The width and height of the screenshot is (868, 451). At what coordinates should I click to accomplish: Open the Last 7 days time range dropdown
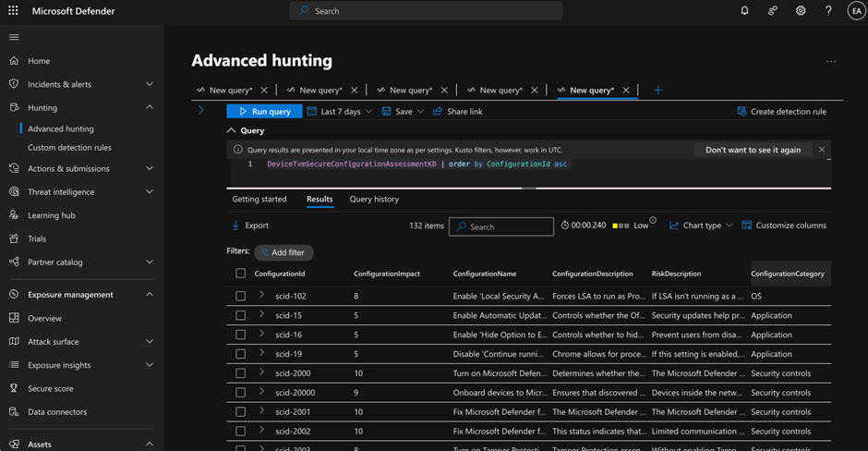[340, 112]
